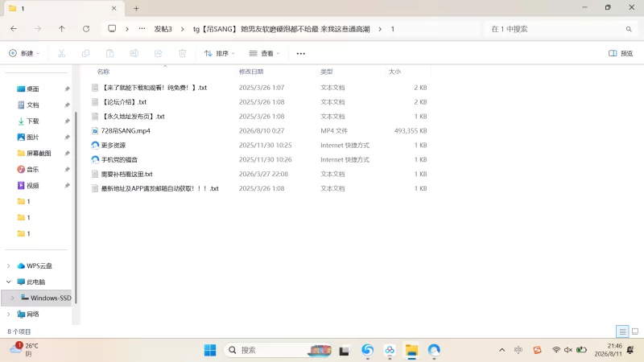Open the weather widget showing 26°C
Screen dimensions: 644x362
coord(24,350)
